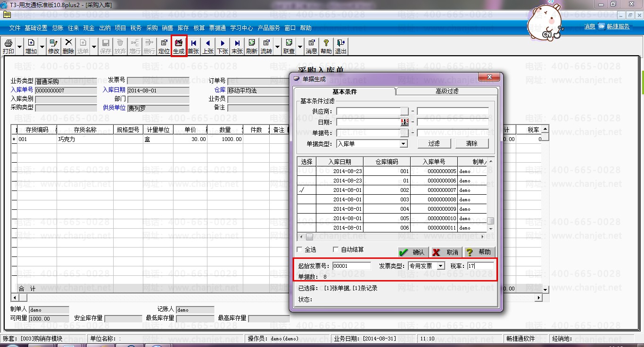Go to next record with 下张
The width and height of the screenshot is (644, 347).
point(223,46)
